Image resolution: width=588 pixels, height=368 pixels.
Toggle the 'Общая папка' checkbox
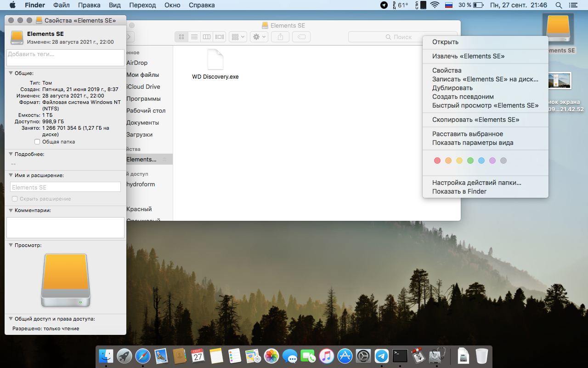click(38, 142)
